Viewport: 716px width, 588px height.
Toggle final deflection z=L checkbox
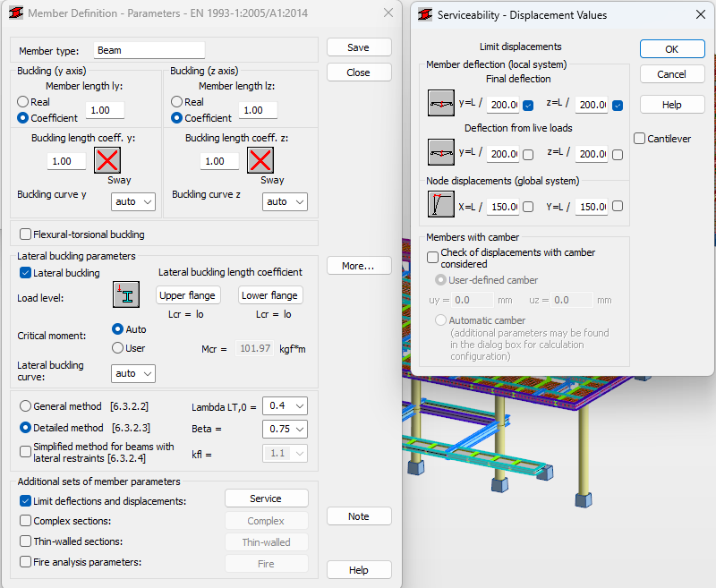[x=618, y=106]
